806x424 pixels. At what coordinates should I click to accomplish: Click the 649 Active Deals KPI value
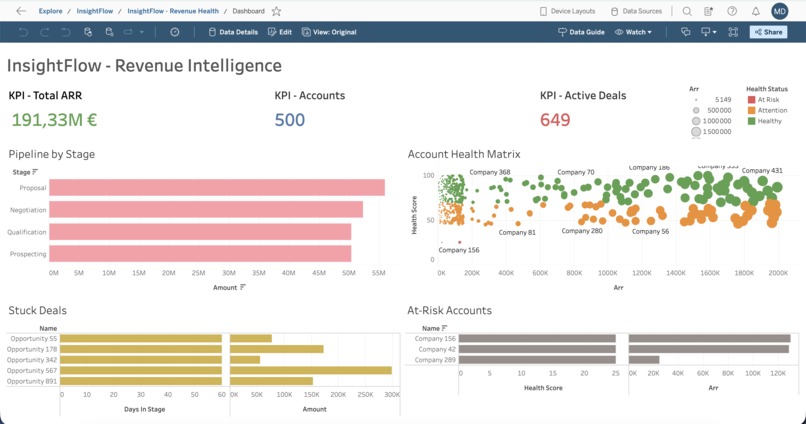coord(555,120)
